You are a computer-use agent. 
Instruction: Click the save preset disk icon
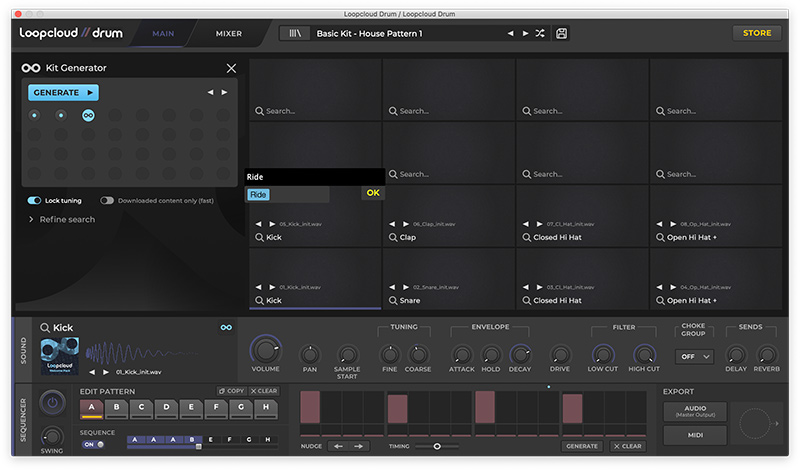(x=561, y=34)
